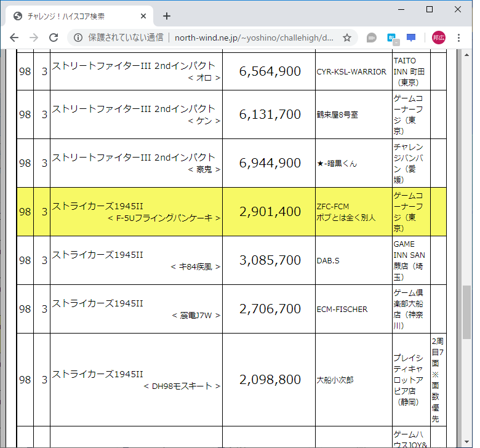Click the address bar URL north-wind.ne.jp
This screenshot has height=448, width=480.
coord(254,38)
